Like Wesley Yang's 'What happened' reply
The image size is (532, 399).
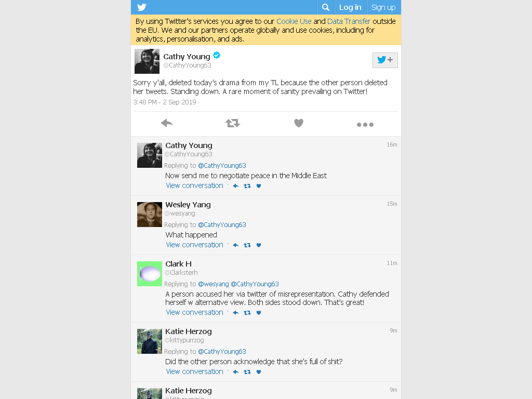coord(259,245)
